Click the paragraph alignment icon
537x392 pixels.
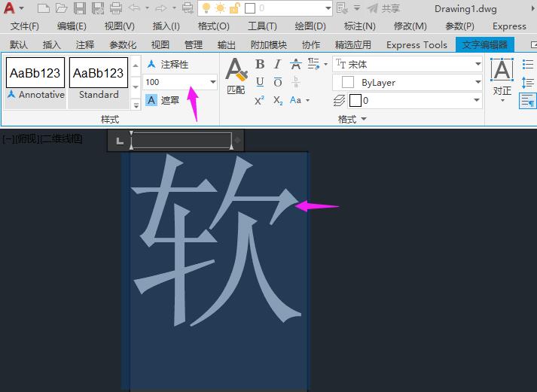click(527, 101)
